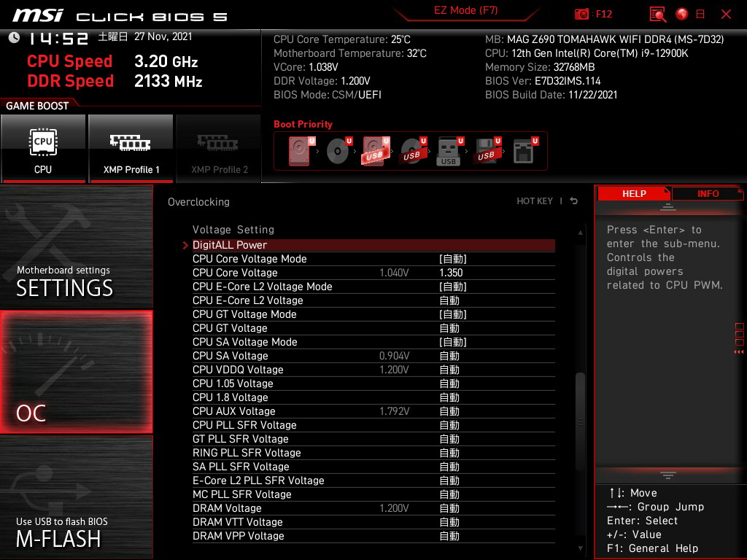The image size is (747, 560).
Task: Select CPU GT Voltage value field
Action: 449,328
